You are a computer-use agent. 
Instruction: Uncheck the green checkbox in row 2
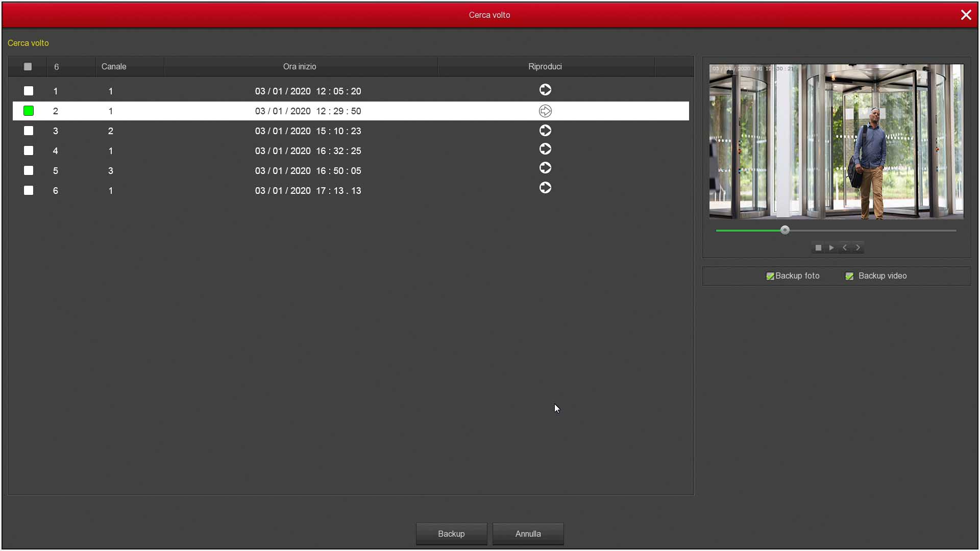[29, 111]
